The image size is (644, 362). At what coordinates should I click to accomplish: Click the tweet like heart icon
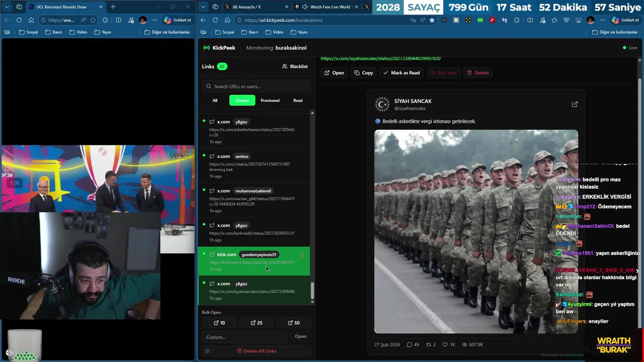(x=445, y=344)
